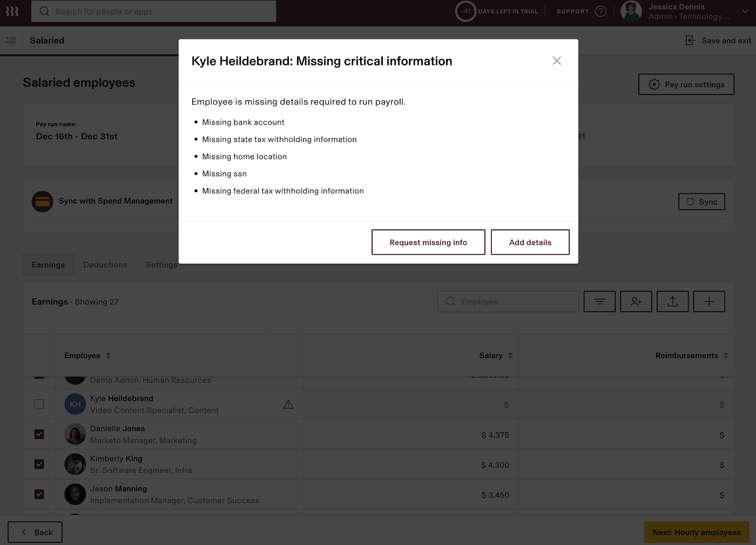
Task: Click Danielle Jones salary $ 4,375
Action: tap(495, 435)
